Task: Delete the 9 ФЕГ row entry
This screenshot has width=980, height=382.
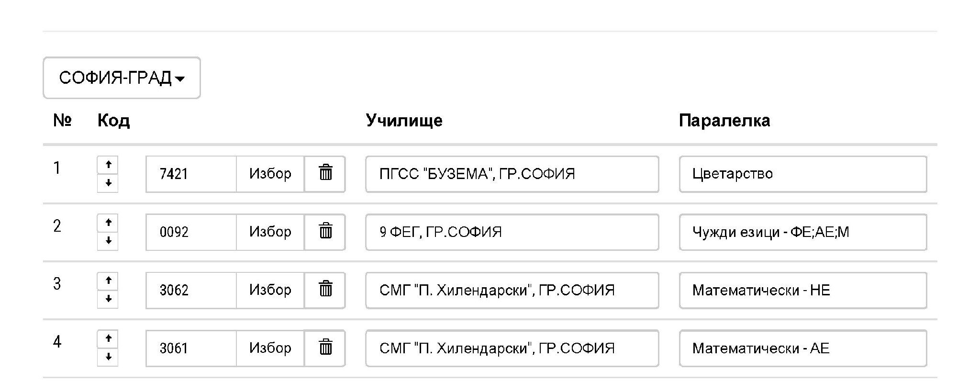Action: (x=325, y=232)
